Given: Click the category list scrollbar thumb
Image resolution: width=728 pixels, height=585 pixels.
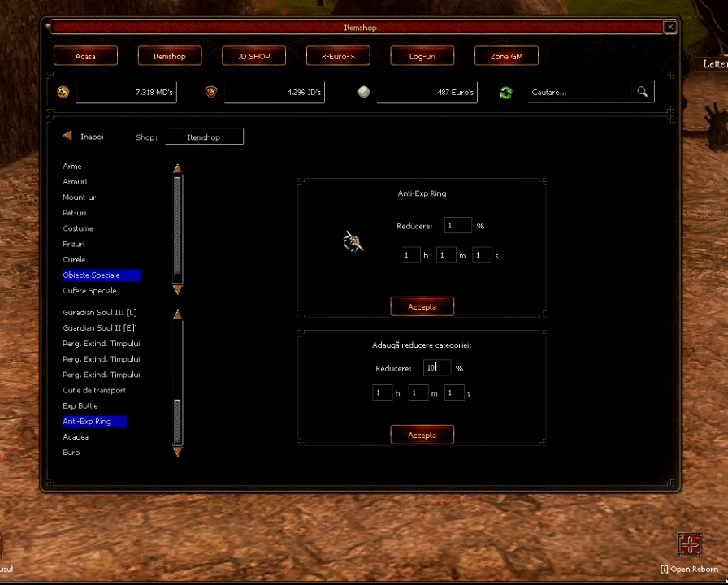Looking at the screenshot, I should click(x=177, y=226).
